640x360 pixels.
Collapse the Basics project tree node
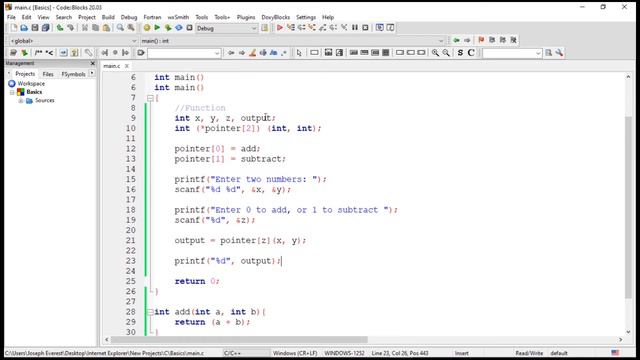12,92
